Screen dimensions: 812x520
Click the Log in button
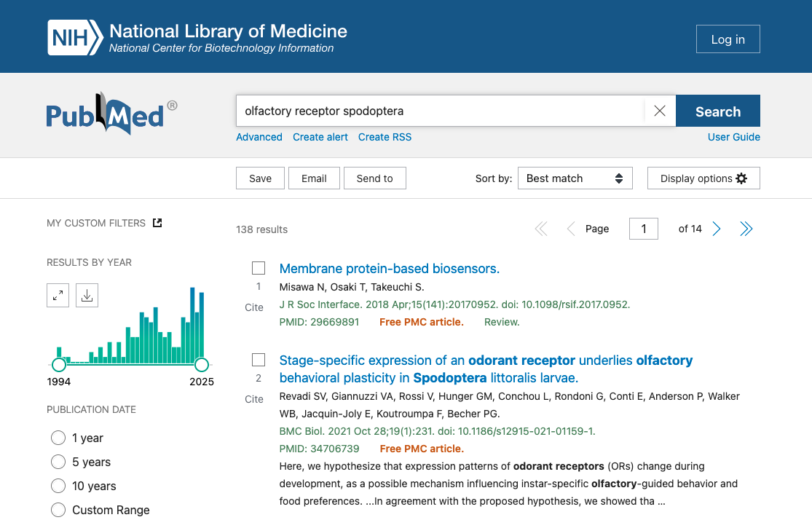pos(728,39)
